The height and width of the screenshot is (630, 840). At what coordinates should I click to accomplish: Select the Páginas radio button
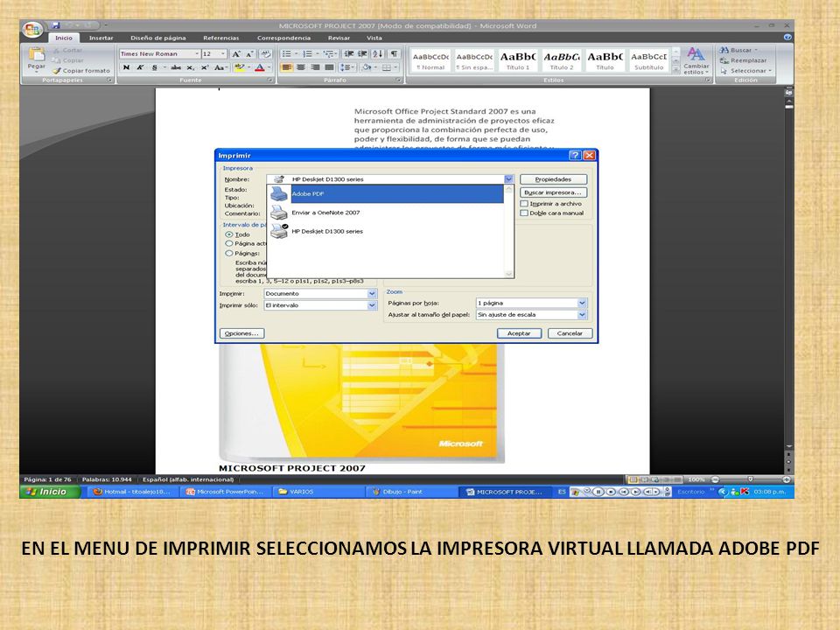click(229, 254)
